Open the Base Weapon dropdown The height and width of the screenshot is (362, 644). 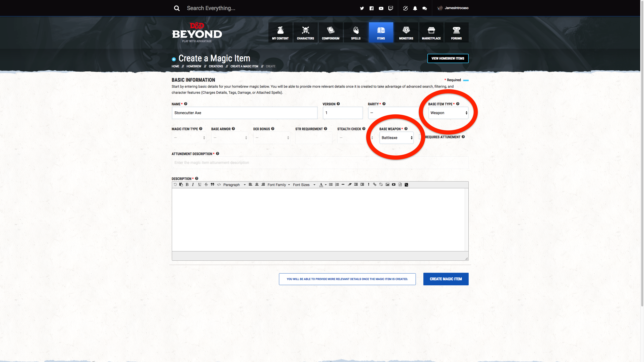point(396,138)
